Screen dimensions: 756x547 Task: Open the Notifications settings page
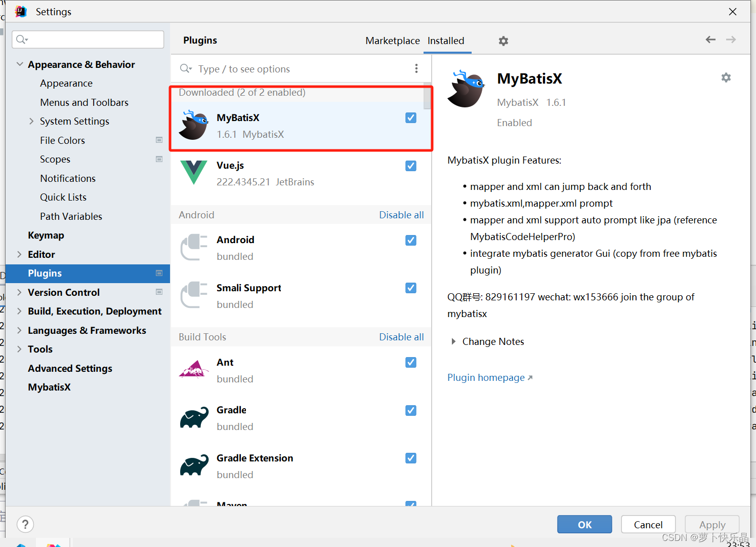tap(68, 178)
